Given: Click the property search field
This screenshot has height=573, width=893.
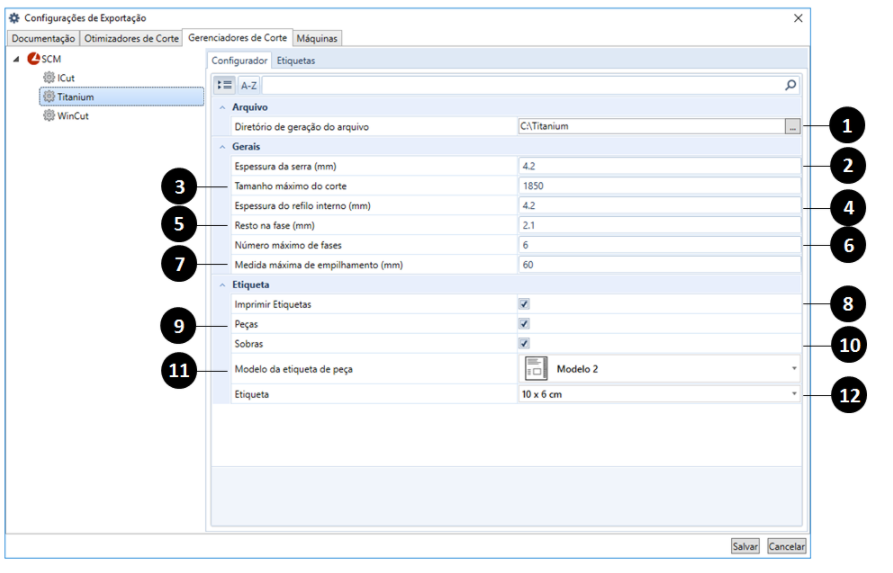Looking at the screenshot, I should click(x=523, y=85).
